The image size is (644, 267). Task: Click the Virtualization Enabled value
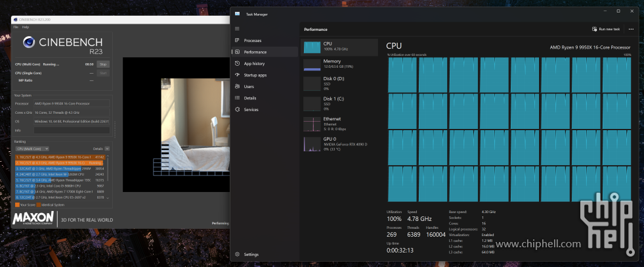pyautogui.click(x=488, y=235)
